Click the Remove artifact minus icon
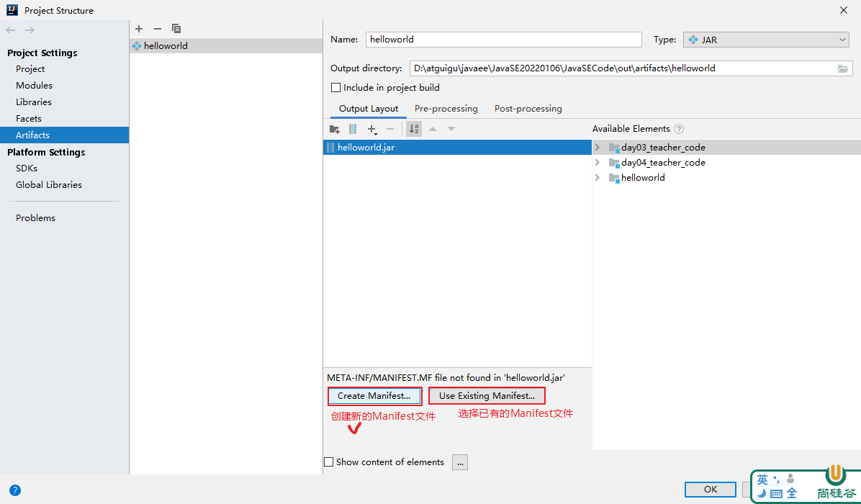Viewport: 861px width, 504px height. (158, 29)
